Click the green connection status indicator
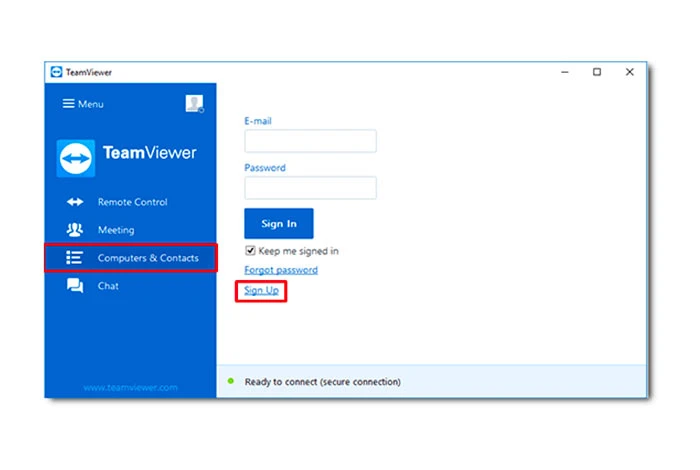This screenshot has height=470, width=700. [231, 381]
